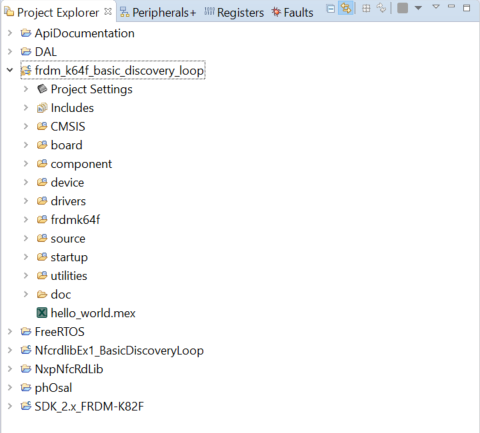Click the Project Settings chip icon
Image resolution: width=480 pixels, height=433 pixels.
point(42,89)
